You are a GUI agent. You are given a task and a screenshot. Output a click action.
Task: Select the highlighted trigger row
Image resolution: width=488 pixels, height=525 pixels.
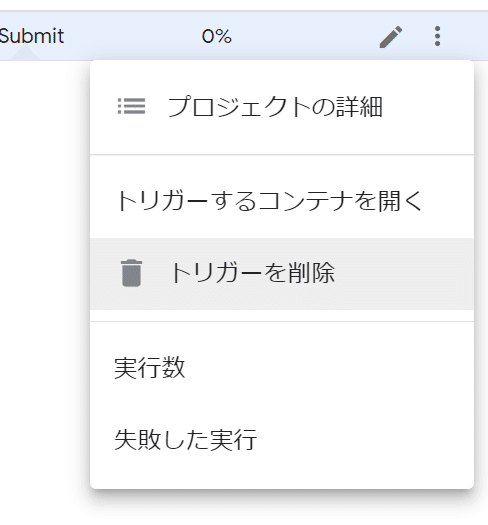click(244, 36)
